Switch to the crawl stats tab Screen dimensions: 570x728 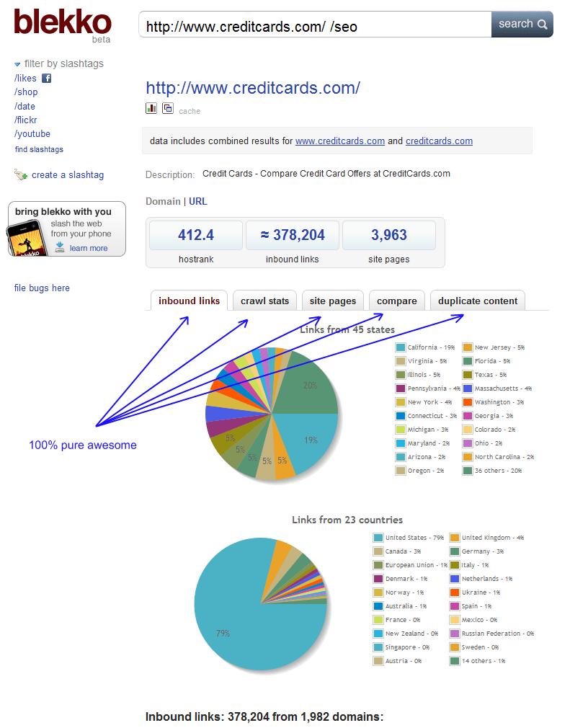click(264, 301)
